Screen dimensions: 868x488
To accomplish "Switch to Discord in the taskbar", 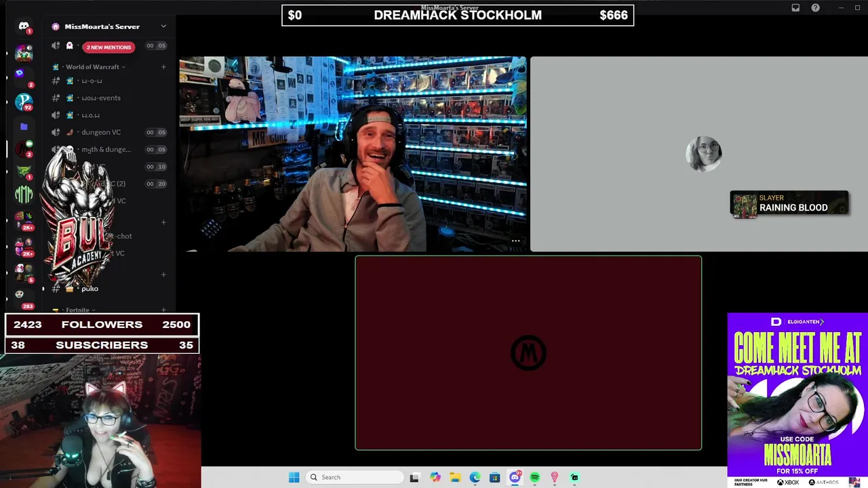I will point(515,477).
